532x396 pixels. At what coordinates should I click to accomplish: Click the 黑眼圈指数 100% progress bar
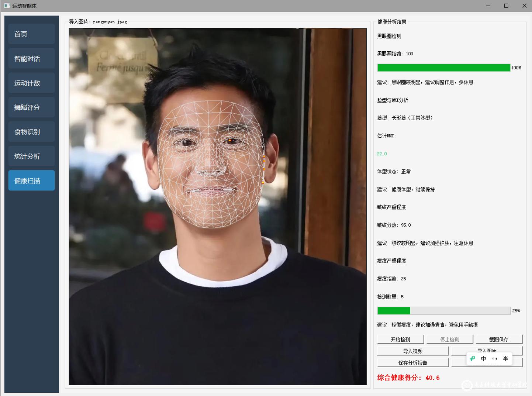tap(443, 68)
